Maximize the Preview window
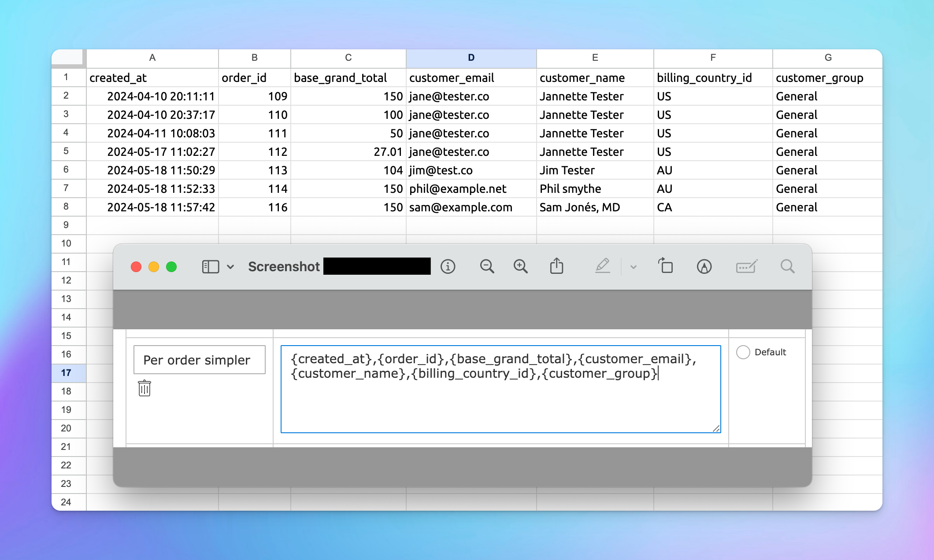 (171, 267)
